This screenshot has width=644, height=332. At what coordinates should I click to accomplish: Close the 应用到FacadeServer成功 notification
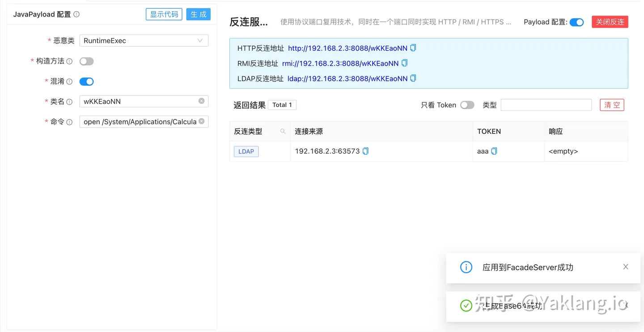(x=626, y=267)
